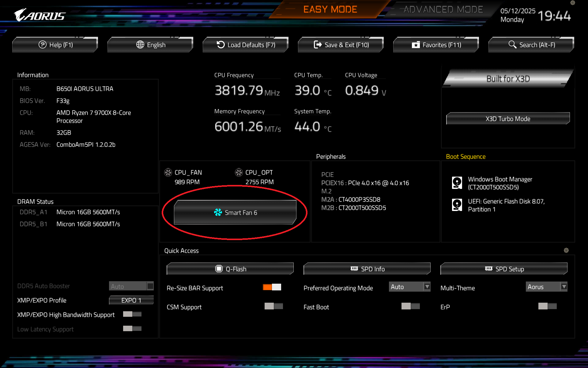588x368 pixels.
Task: Turn on Fast Boot switch
Action: pyautogui.click(x=410, y=306)
